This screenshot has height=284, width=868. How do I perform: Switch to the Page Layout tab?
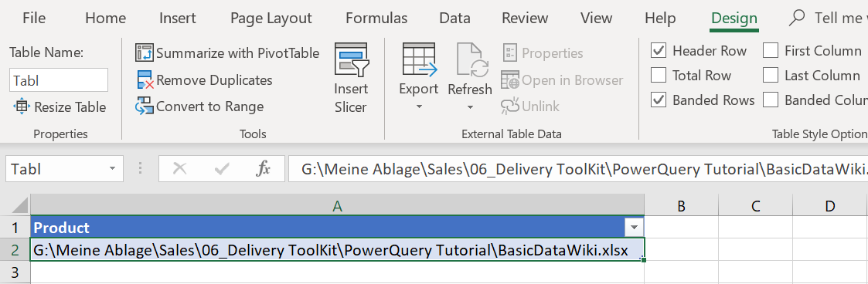click(x=271, y=19)
